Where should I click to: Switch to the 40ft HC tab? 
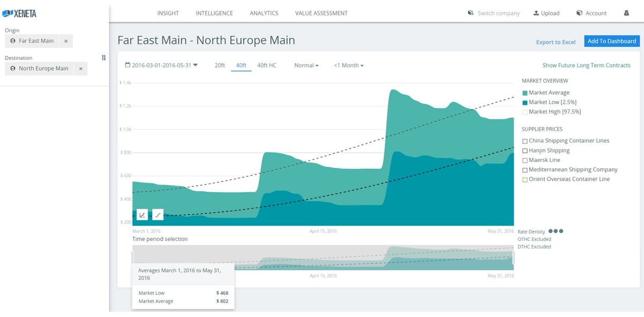(x=267, y=65)
